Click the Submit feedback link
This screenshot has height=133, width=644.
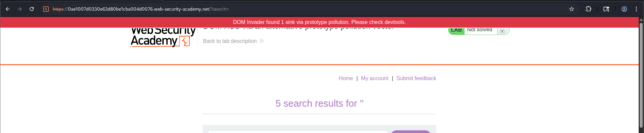(x=416, y=78)
